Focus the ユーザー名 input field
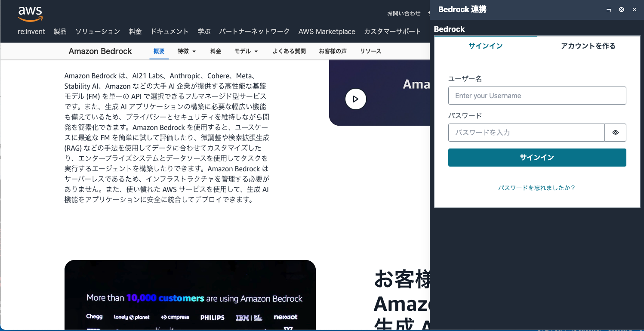The height and width of the screenshot is (331, 644). click(x=537, y=96)
